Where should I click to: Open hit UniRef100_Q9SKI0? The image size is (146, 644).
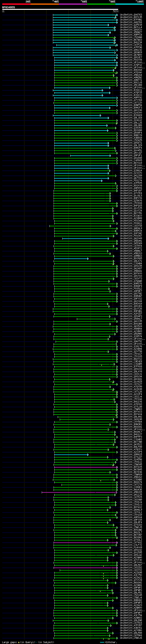(131, 30)
